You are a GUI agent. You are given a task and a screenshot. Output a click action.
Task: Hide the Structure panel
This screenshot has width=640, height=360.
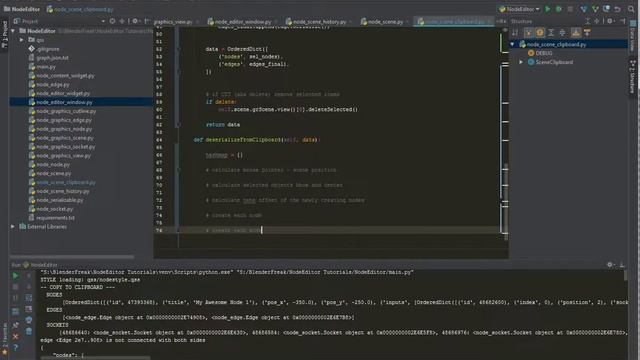[622, 21]
